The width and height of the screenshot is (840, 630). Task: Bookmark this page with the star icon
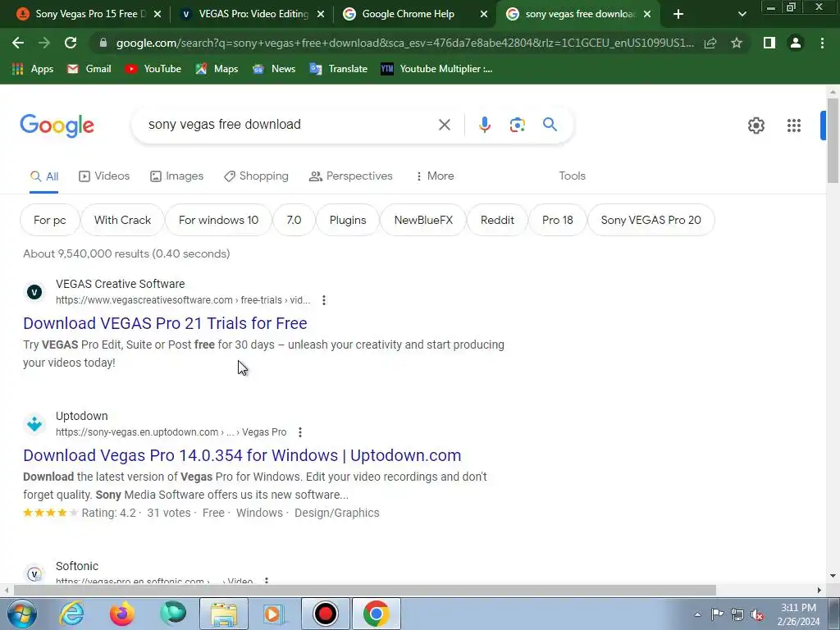click(x=737, y=43)
